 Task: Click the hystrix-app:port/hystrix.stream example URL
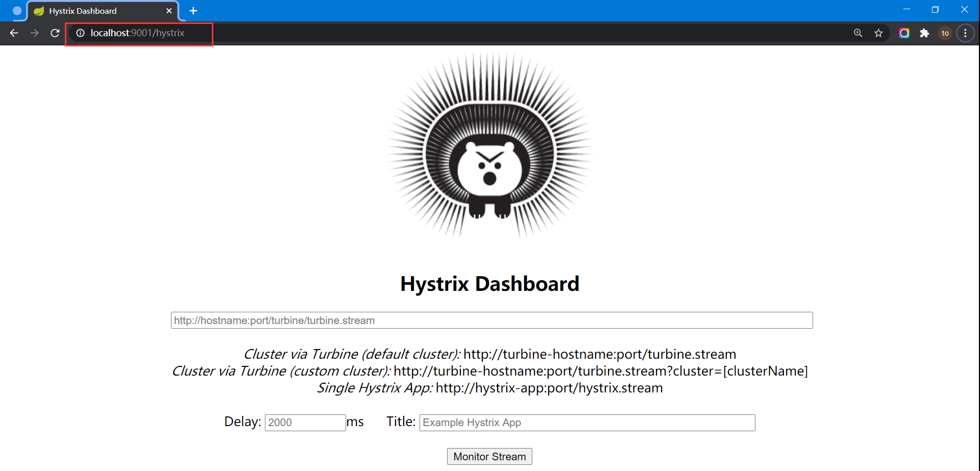coord(549,388)
